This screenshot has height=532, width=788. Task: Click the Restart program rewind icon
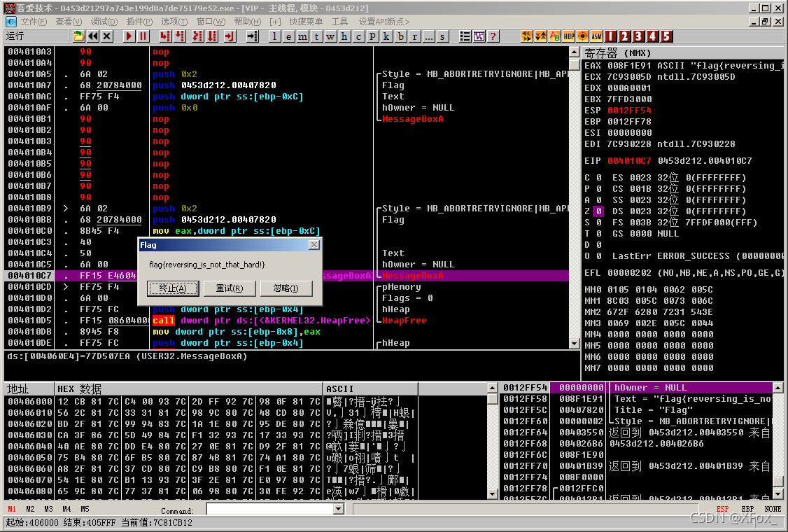point(93,36)
